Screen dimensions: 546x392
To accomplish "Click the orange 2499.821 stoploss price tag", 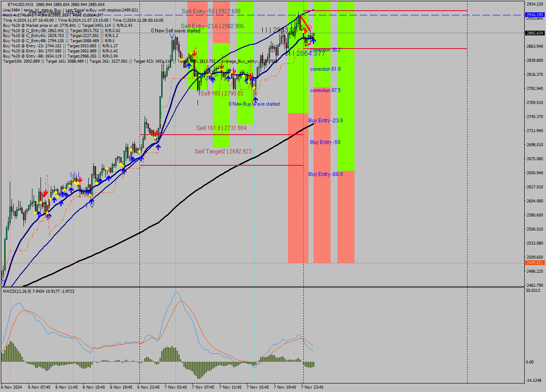I will [x=535, y=263].
